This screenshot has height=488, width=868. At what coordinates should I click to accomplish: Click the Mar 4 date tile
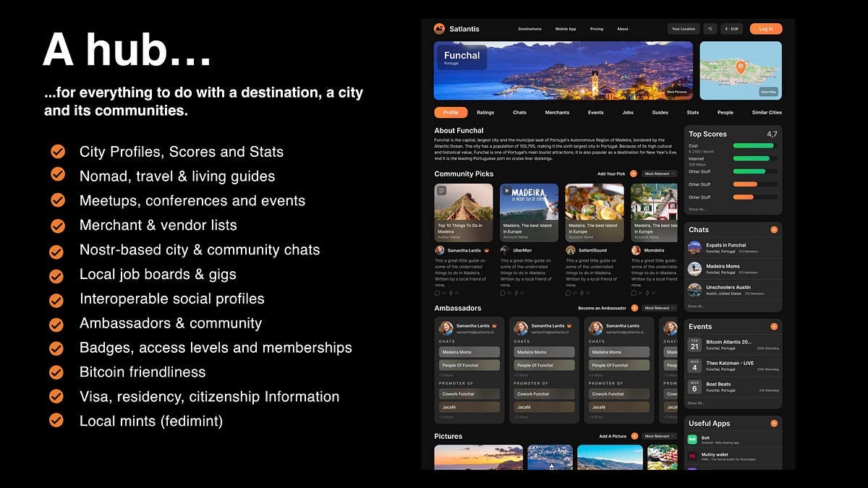tap(694, 366)
